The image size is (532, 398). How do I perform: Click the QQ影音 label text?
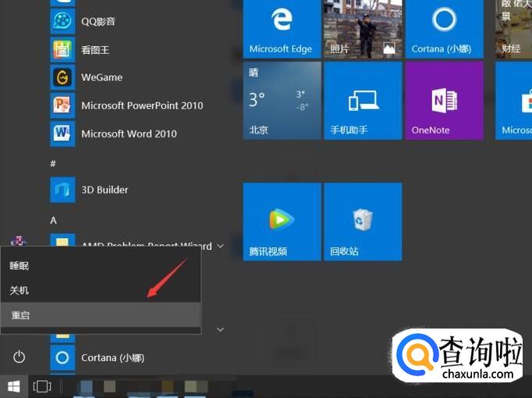(x=98, y=21)
